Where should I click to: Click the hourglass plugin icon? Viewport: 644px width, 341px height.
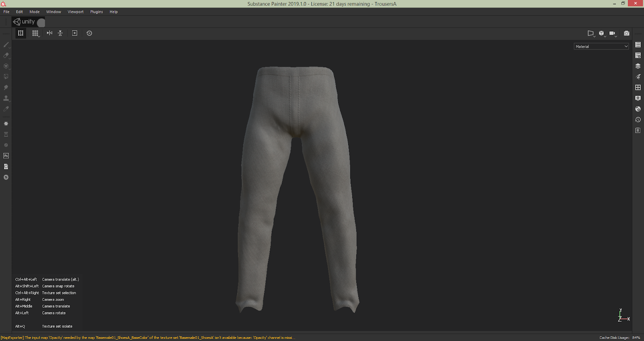pyautogui.click(x=6, y=134)
